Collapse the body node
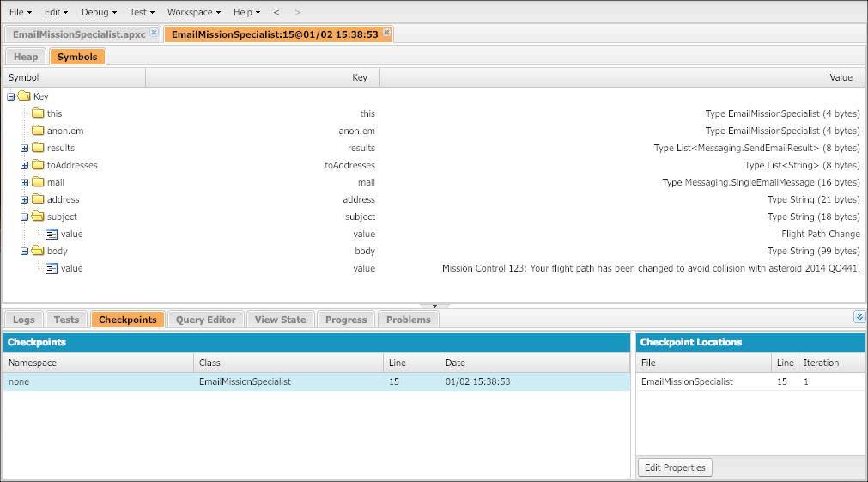Image resolution: width=868 pixels, height=482 pixels. [x=24, y=252]
